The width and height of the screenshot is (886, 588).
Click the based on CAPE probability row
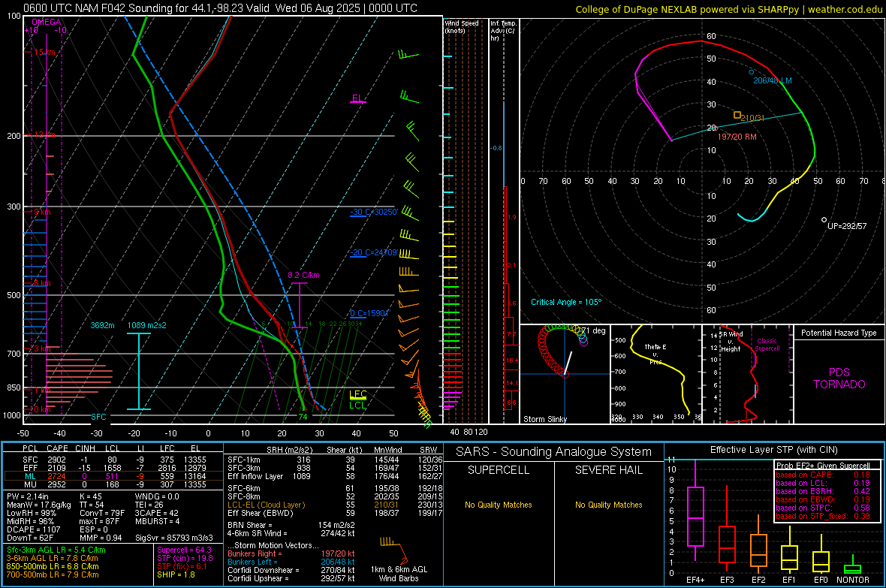(823, 475)
